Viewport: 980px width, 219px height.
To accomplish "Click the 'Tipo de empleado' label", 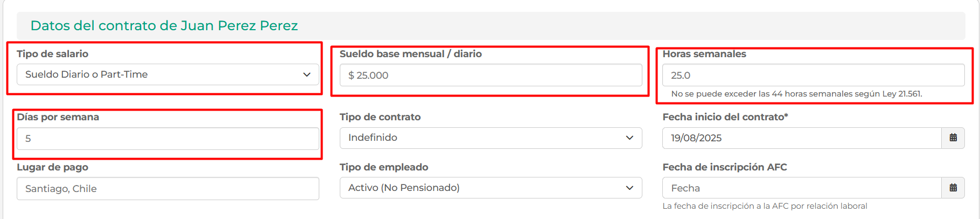I will (x=384, y=167).
